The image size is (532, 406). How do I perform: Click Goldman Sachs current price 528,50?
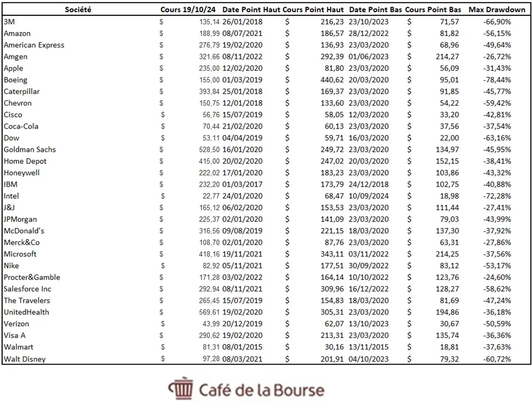[x=209, y=149]
